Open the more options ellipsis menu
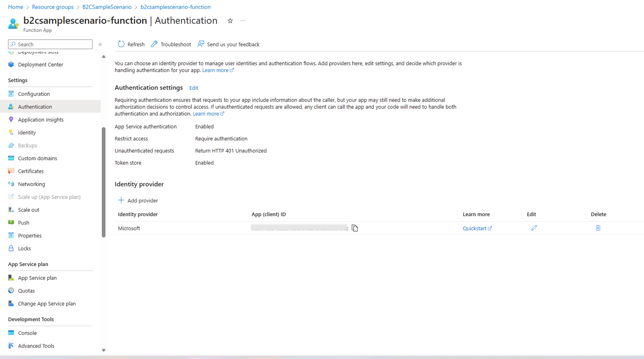 pos(243,21)
